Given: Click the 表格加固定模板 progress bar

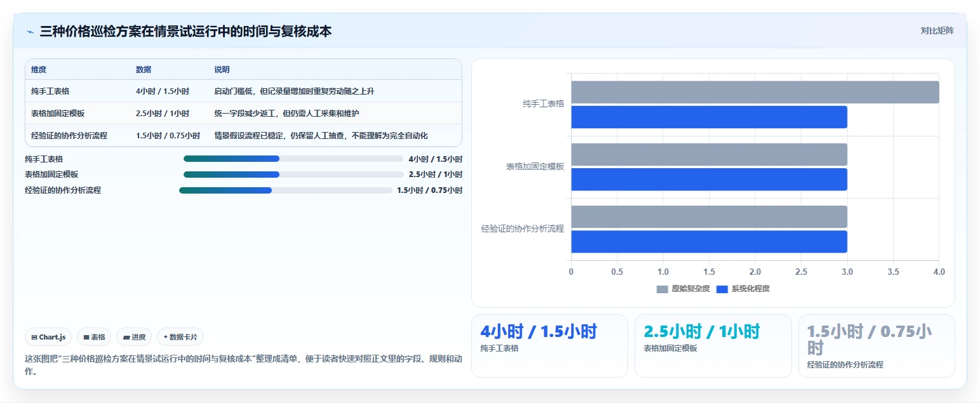Looking at the screenshot, I should [293, 175].
